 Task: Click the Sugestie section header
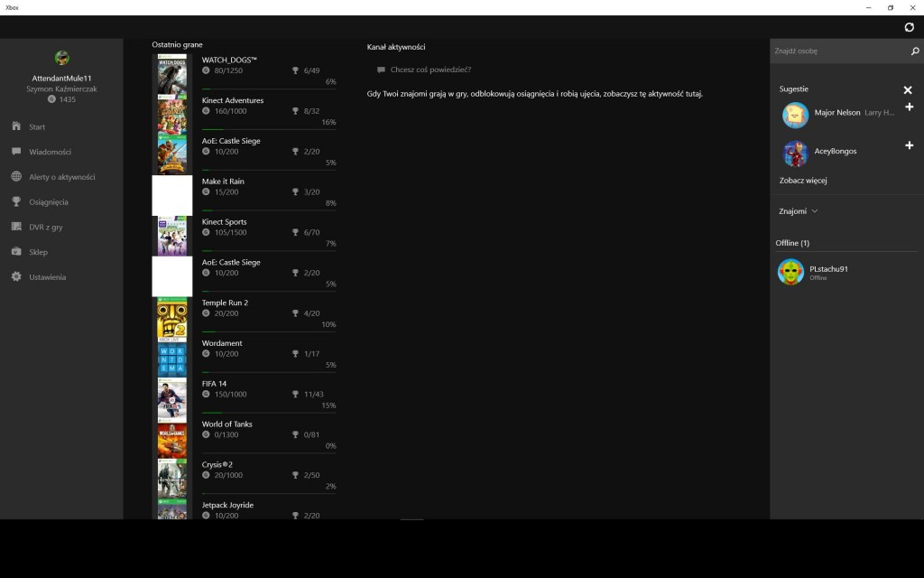(793, 89)
